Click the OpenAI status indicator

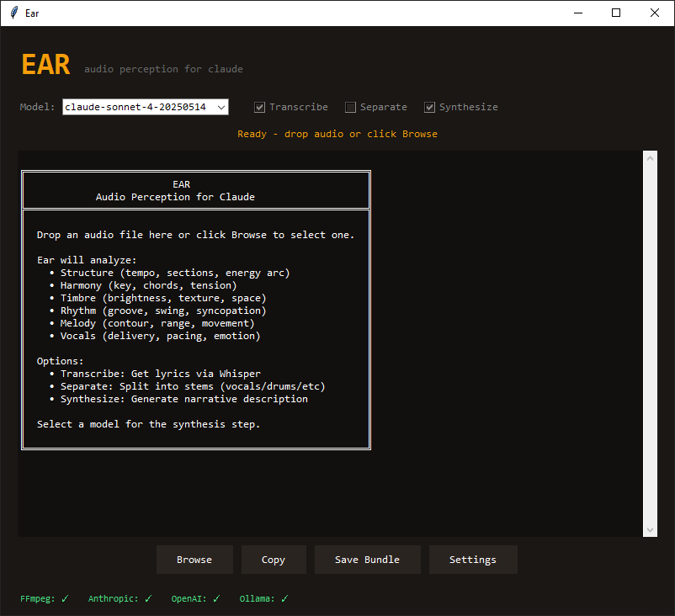click(196, 599)
